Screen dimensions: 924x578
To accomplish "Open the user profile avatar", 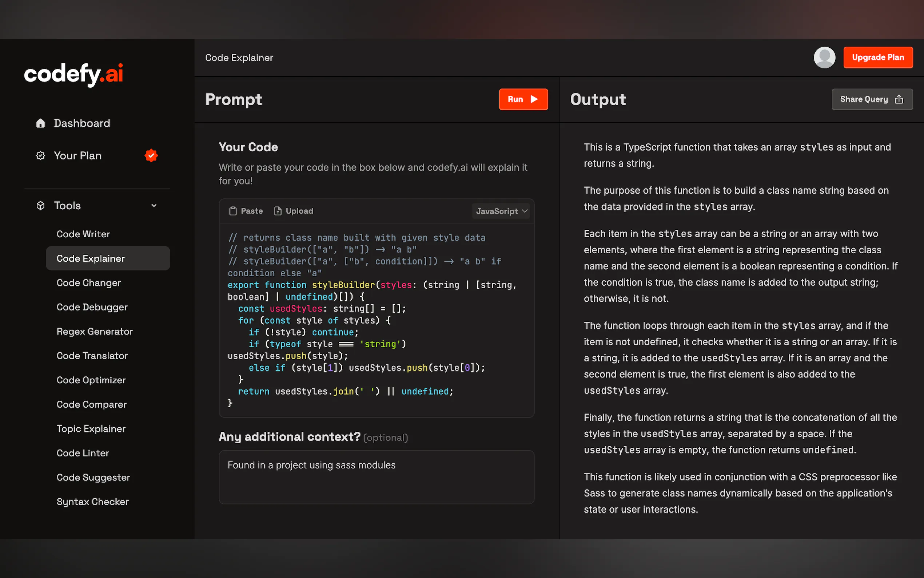I will click(824, 58).
